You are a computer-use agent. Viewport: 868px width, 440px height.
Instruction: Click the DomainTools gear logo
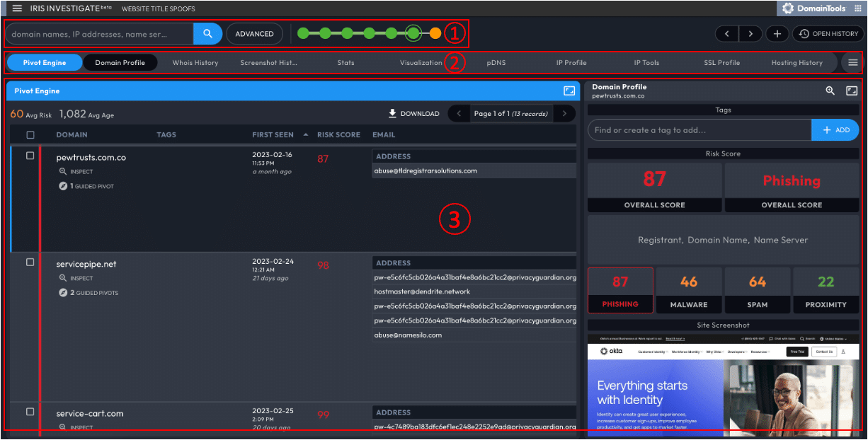pos(788,8)
